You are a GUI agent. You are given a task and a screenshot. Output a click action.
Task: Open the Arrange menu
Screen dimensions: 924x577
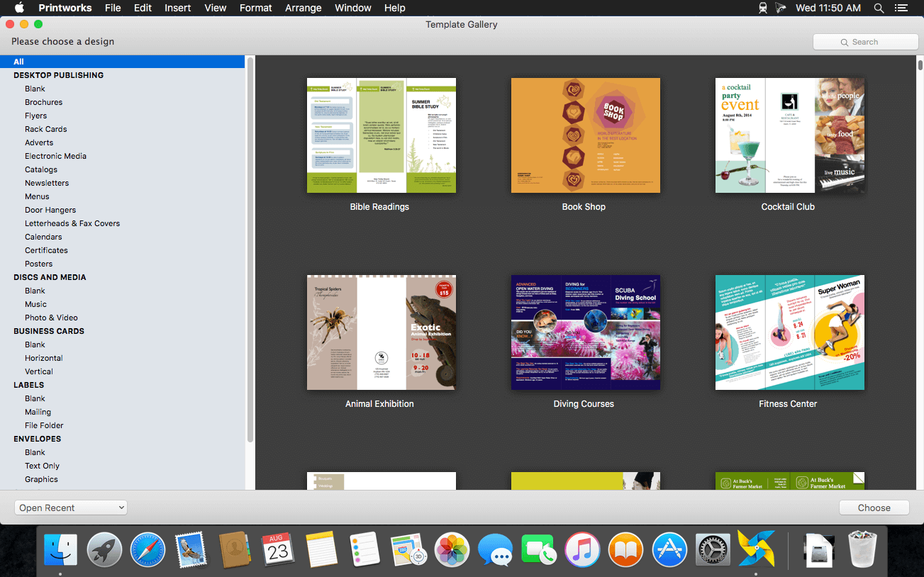point(304,8)
